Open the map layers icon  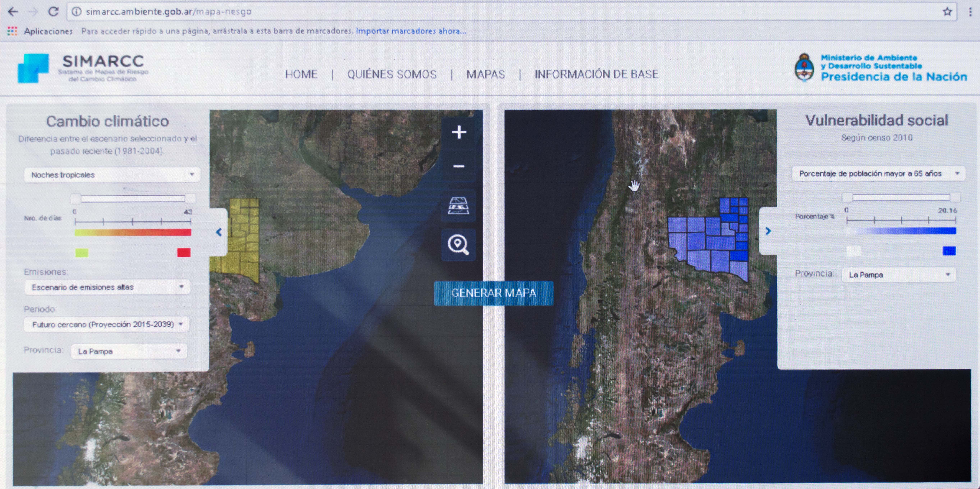(x=458, y=206)
